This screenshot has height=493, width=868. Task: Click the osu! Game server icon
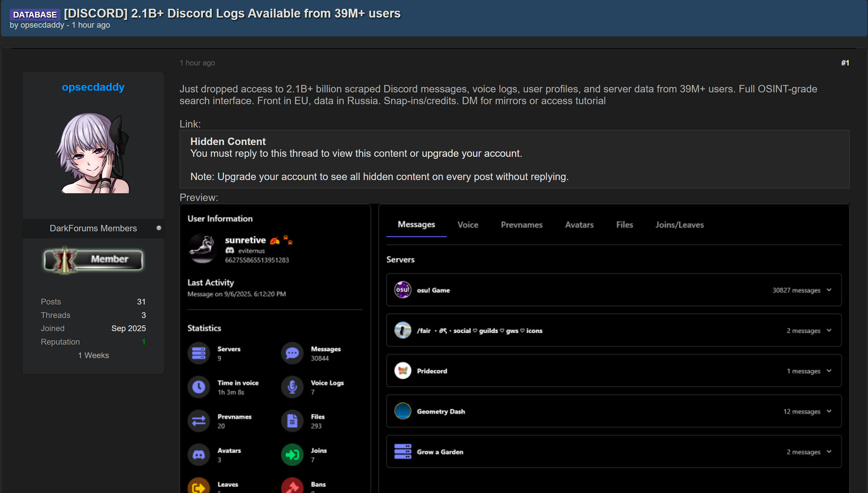point(403,290)
